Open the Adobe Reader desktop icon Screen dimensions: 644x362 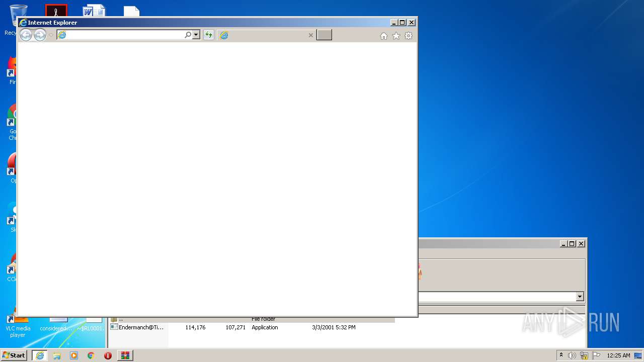(x=56, y=11)
